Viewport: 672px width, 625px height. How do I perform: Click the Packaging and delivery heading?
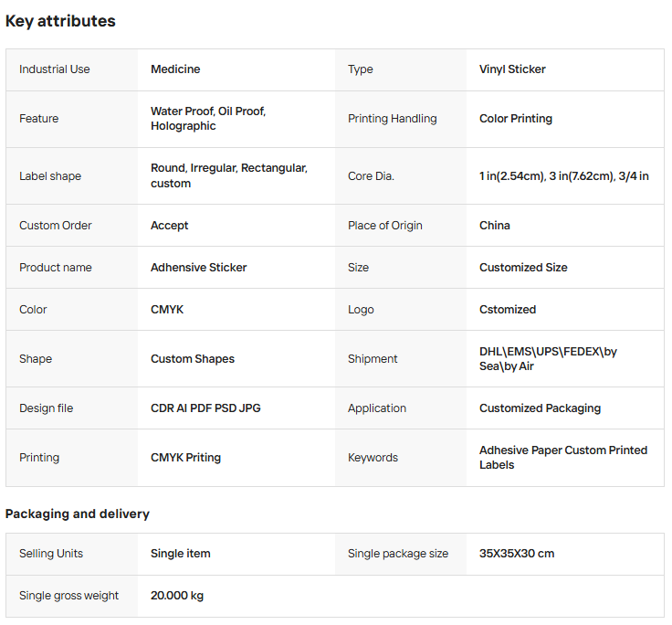click(x=78, y=514)
